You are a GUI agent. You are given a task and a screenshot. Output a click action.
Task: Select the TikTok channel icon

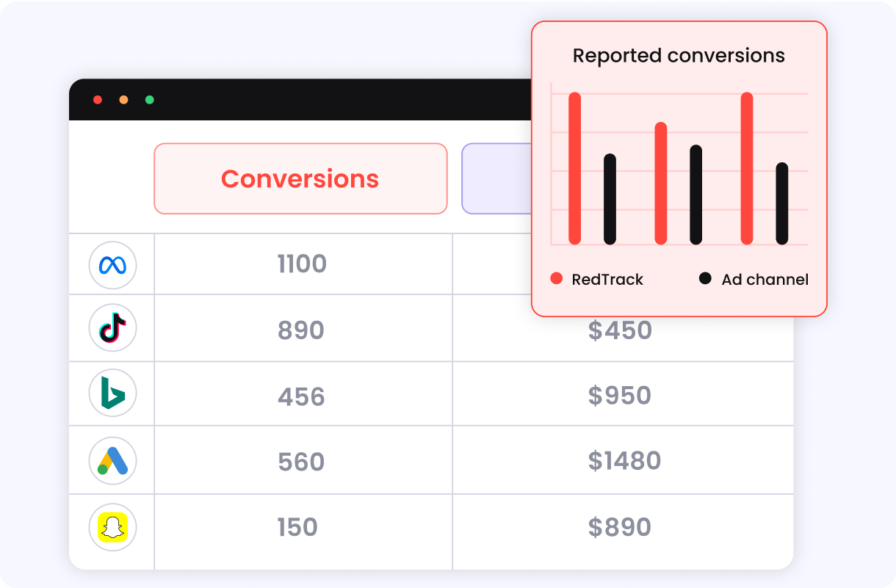point(112,328)
